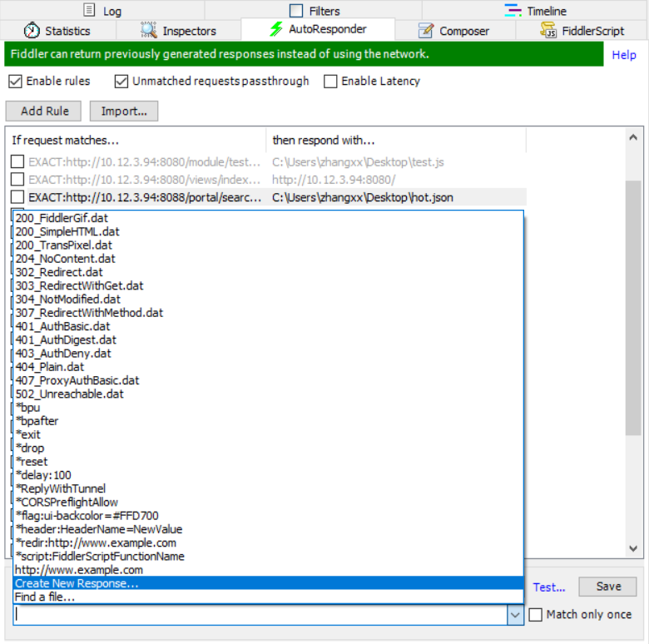This screenshot has height=644, width=649.
Task: Pick 304_NotModified.dat response
Action: (x=268, y=300)
